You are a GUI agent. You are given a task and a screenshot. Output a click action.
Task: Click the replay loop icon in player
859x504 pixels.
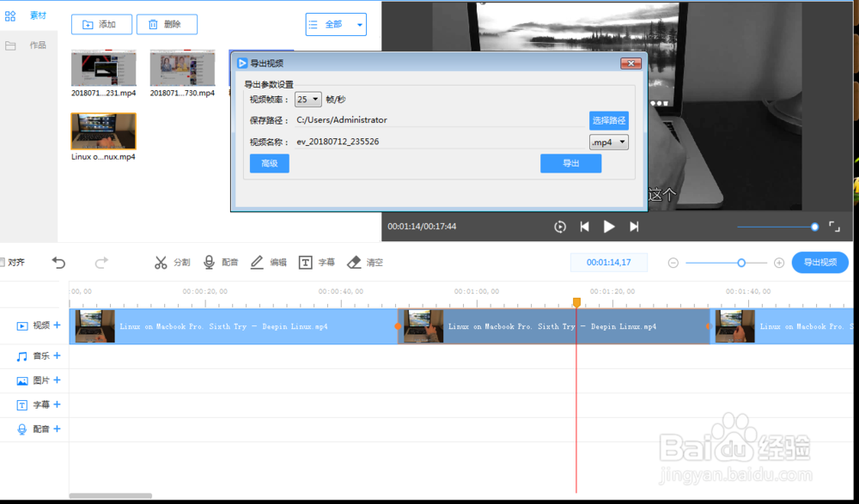pos(560,227)
